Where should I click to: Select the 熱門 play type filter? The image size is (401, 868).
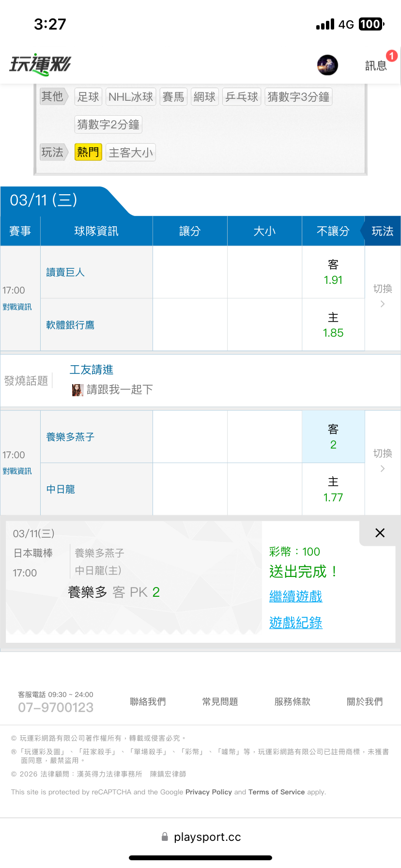tap(88, 153)
